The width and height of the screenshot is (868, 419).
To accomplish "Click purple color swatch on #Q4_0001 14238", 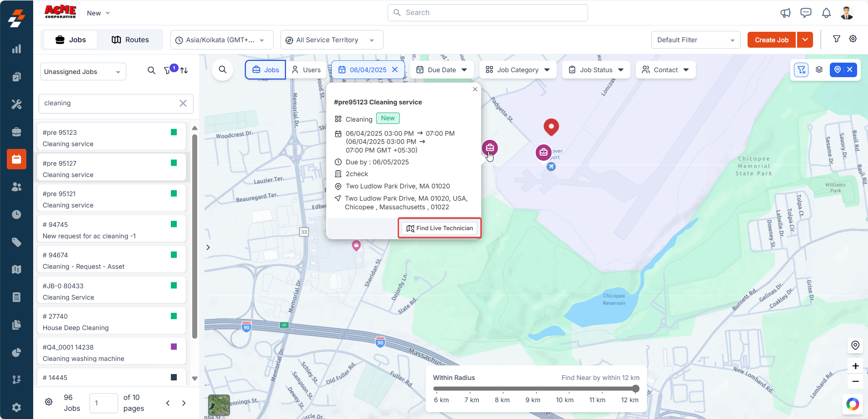I will [x=174, y=346].
